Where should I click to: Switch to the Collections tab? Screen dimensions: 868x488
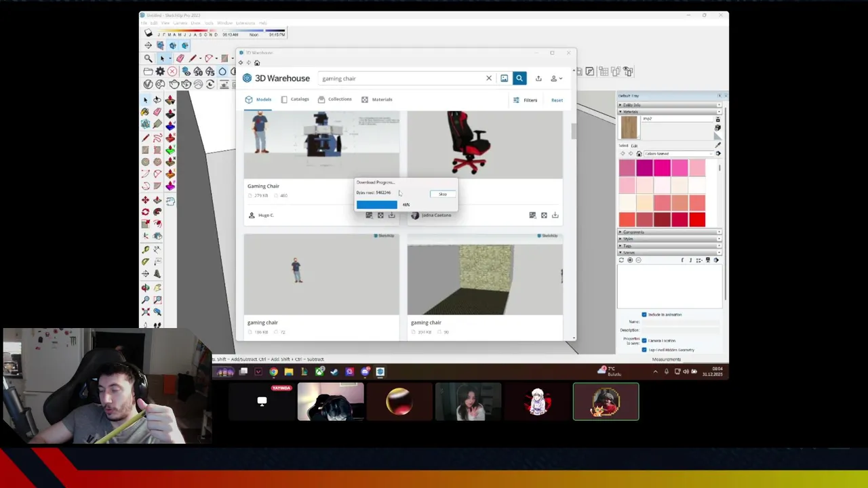[335, 100]
